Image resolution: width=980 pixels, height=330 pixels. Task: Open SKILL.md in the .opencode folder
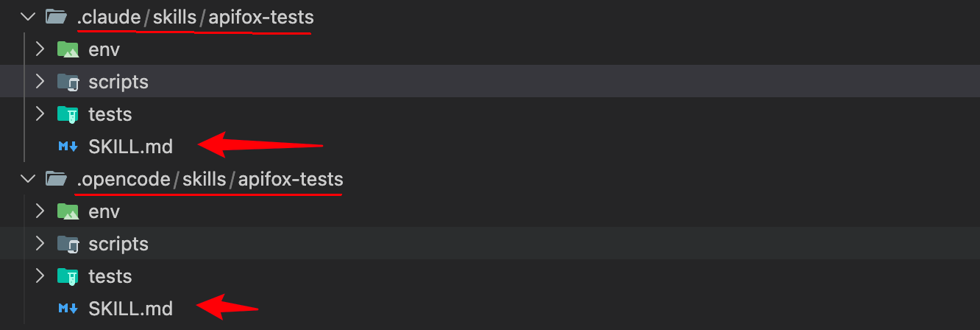(x=130, y=309)
